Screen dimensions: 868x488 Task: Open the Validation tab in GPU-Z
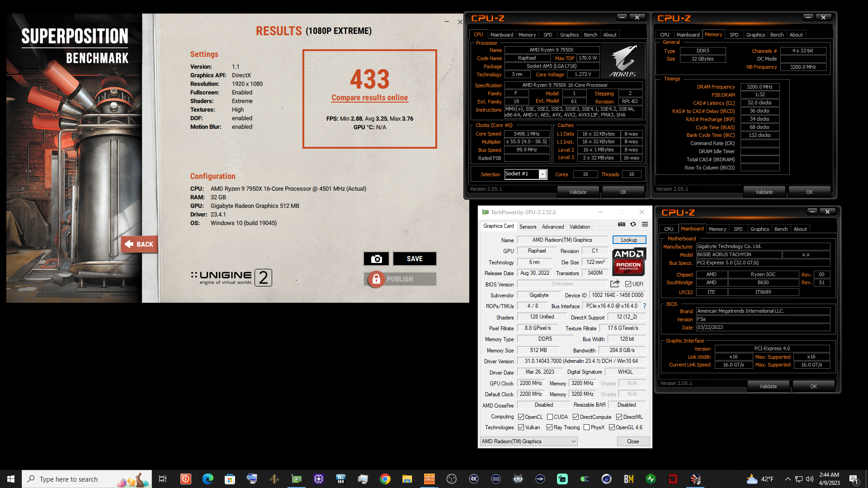click(x=580, y=226)
